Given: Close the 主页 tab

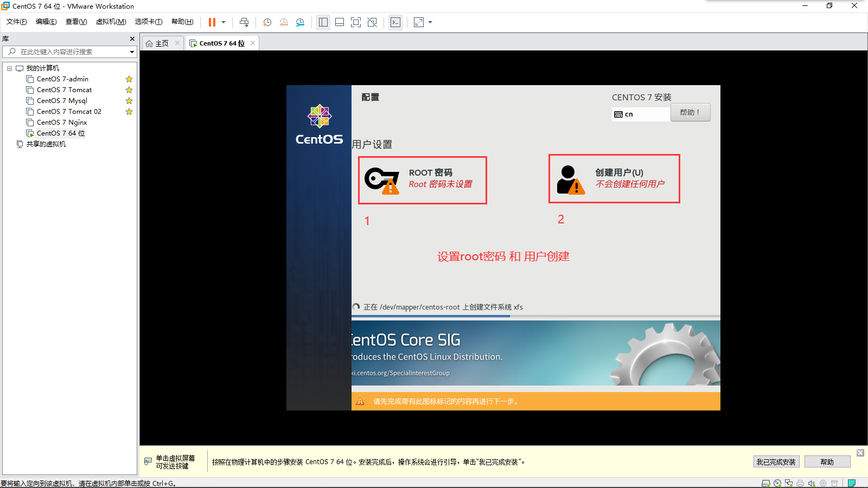Looking at the screenshot, I should tap(177, 43).
